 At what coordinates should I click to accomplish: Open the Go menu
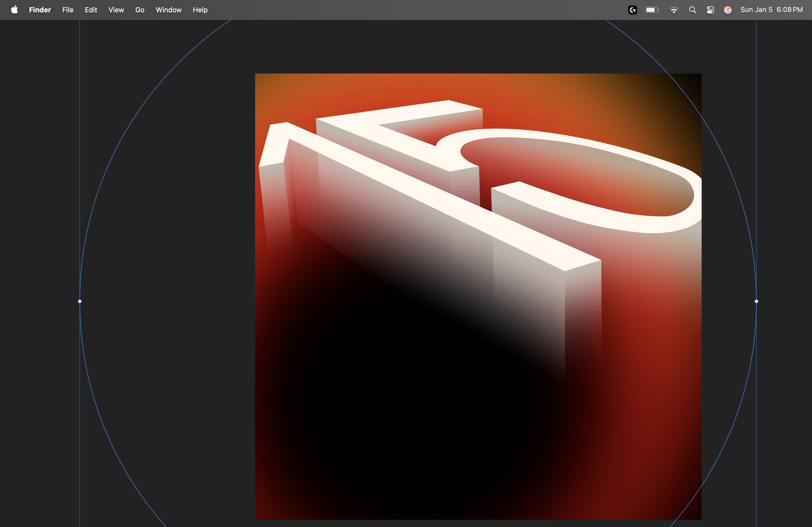click(x=140, y=10)
